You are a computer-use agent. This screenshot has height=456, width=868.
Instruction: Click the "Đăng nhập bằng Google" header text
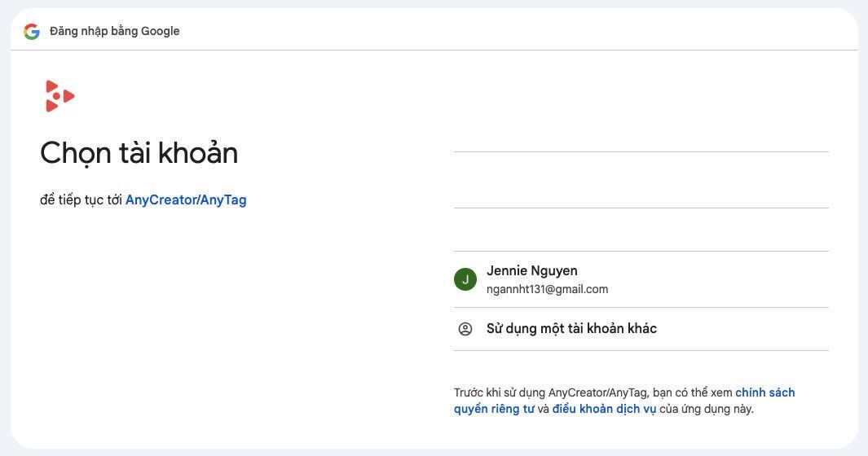pyautogui.click(x=114, y=32)
